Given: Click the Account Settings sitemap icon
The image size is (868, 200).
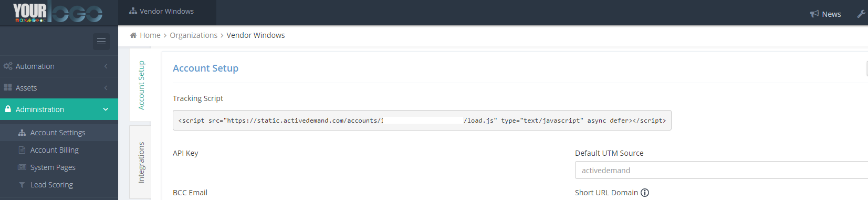Looking at the screenshot, I should (22, 133).
